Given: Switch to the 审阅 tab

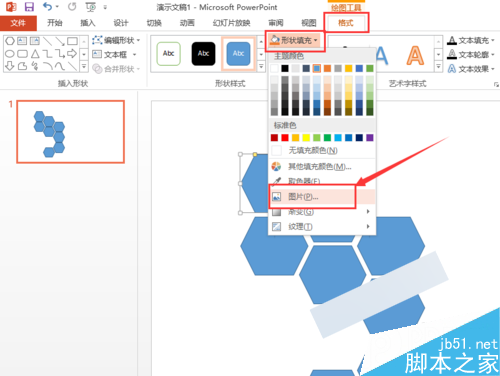Looking at the screenshot, I should 276,23.
